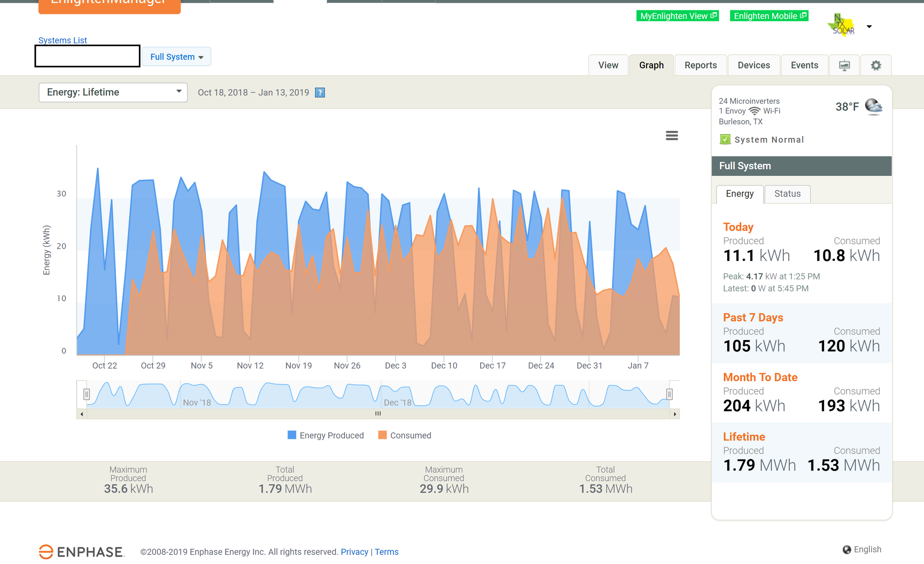The height and width of the screenshot is (564, 924).
Task: Switch to the Reports tab
Action: 700,65
